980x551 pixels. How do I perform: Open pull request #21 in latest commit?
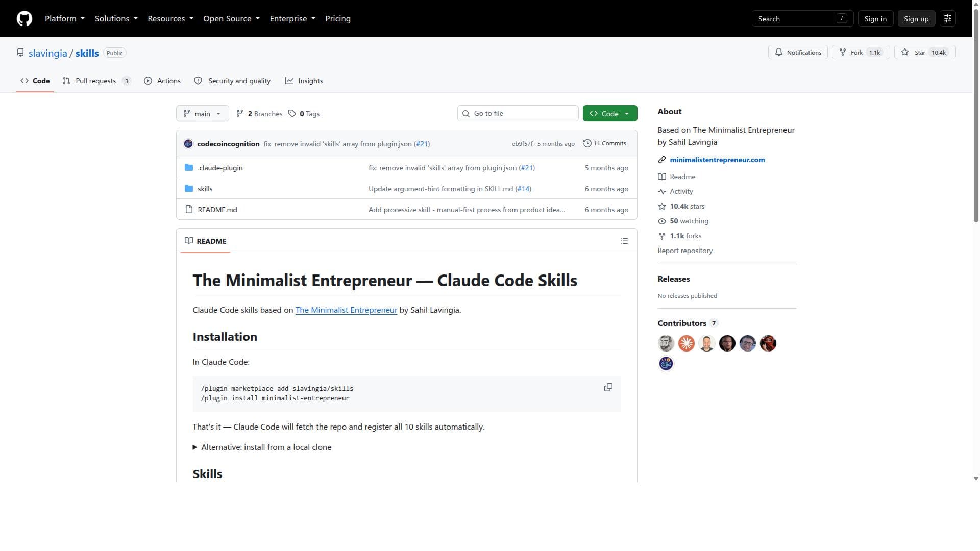[422, 144]
